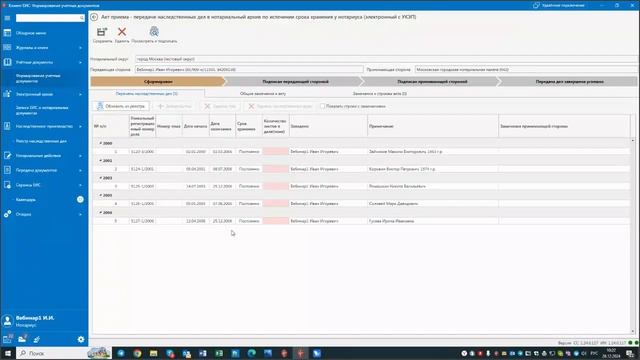Click Передающая сторона input field
The width and height of the screenshot is (640, 360).
click(x=249, y=70)
